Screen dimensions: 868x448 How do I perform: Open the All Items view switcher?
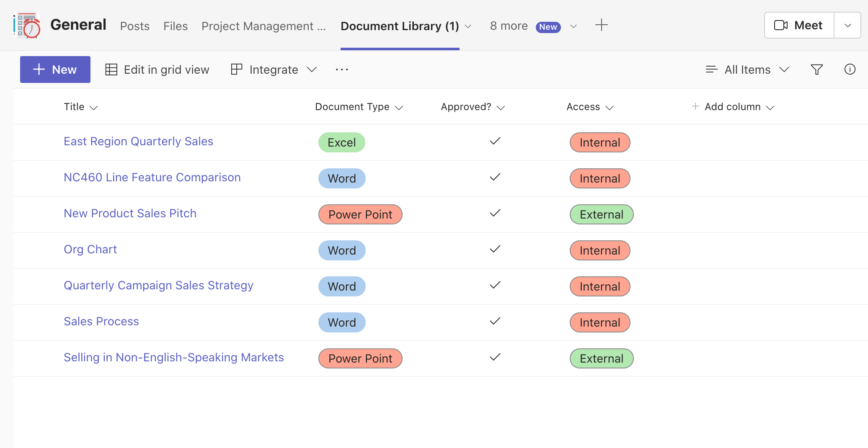click(x=747, y=70)
